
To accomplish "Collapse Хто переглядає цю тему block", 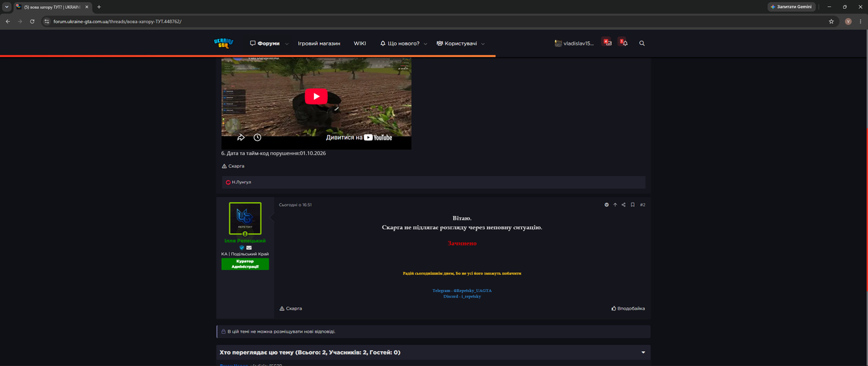I will (x=643, y=352).
